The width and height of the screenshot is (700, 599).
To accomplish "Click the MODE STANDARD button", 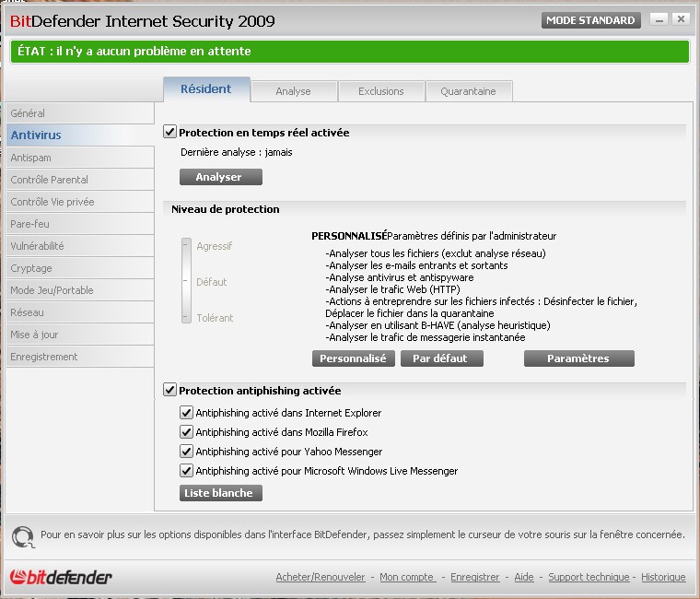I will point(591,20).
